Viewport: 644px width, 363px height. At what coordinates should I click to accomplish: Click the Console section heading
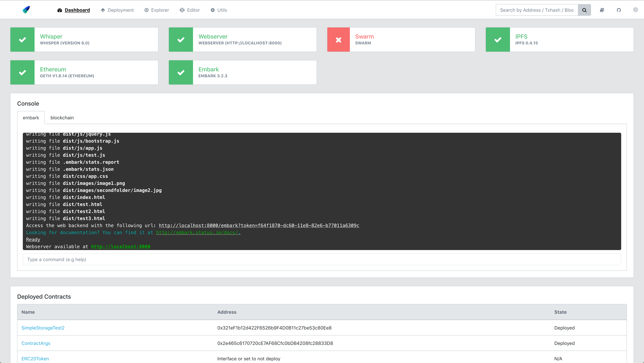click(28, 104)
